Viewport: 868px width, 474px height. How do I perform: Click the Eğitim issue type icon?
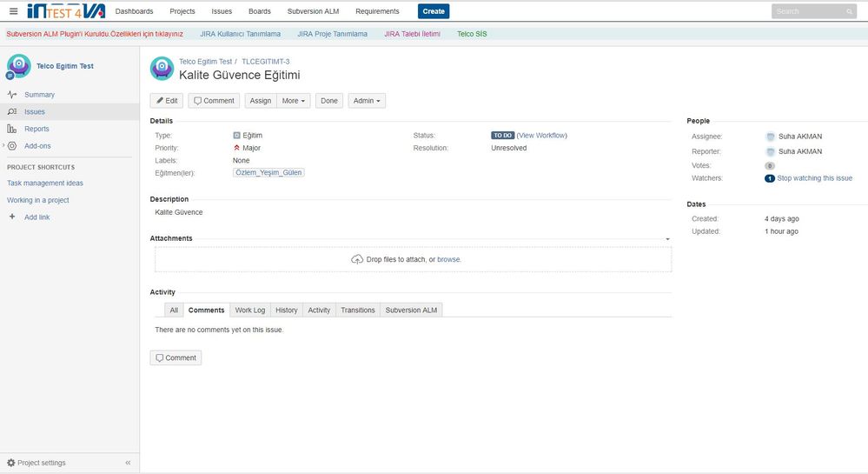coord(236,136)
